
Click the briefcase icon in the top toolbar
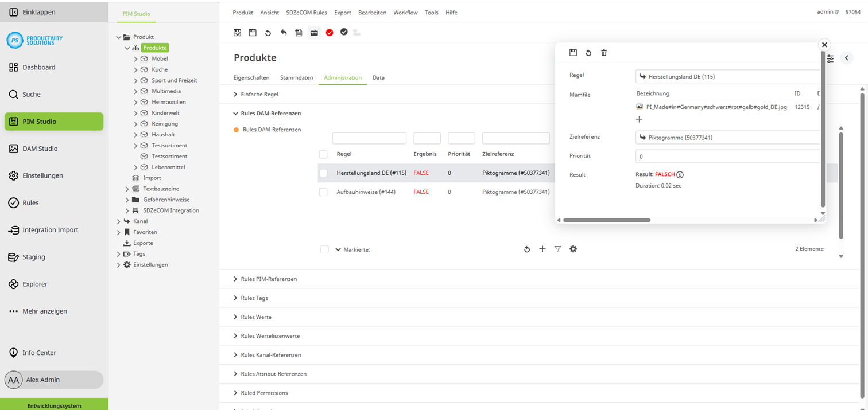(x=314, y=33)
